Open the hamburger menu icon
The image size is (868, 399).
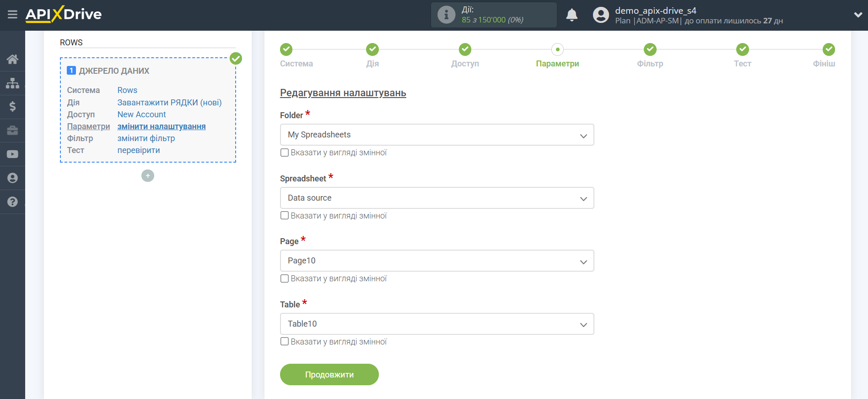[x=12, y=15]
